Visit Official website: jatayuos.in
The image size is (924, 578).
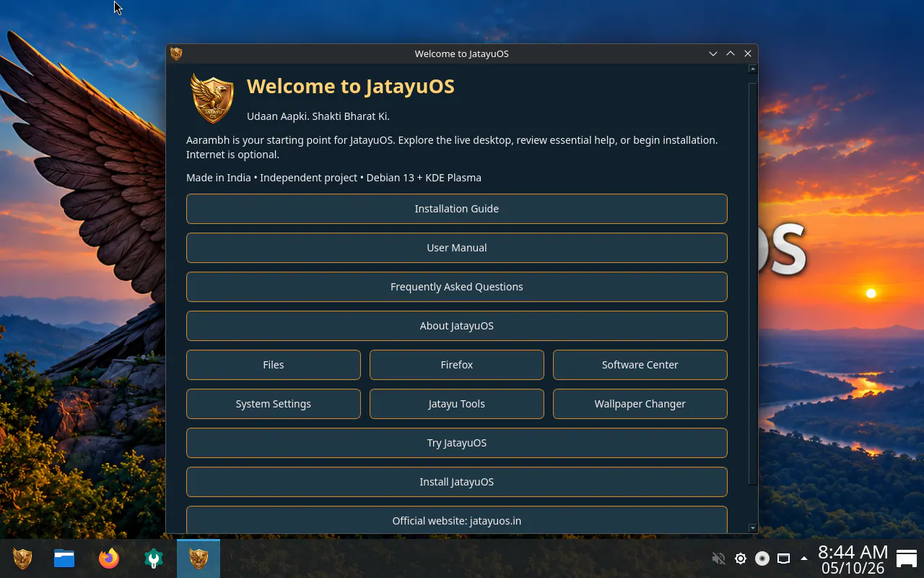pyautogui.click(x=457, y=520)
